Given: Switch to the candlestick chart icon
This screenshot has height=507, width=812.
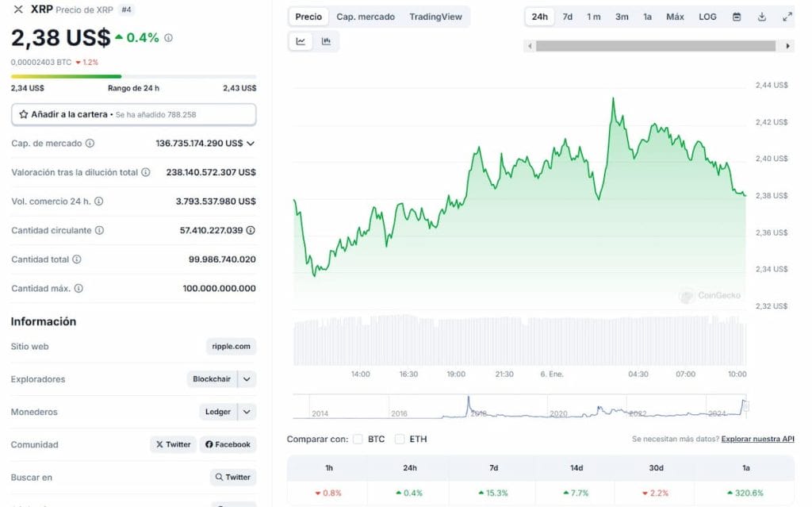Looking at the screenshot, I should 325,41.
